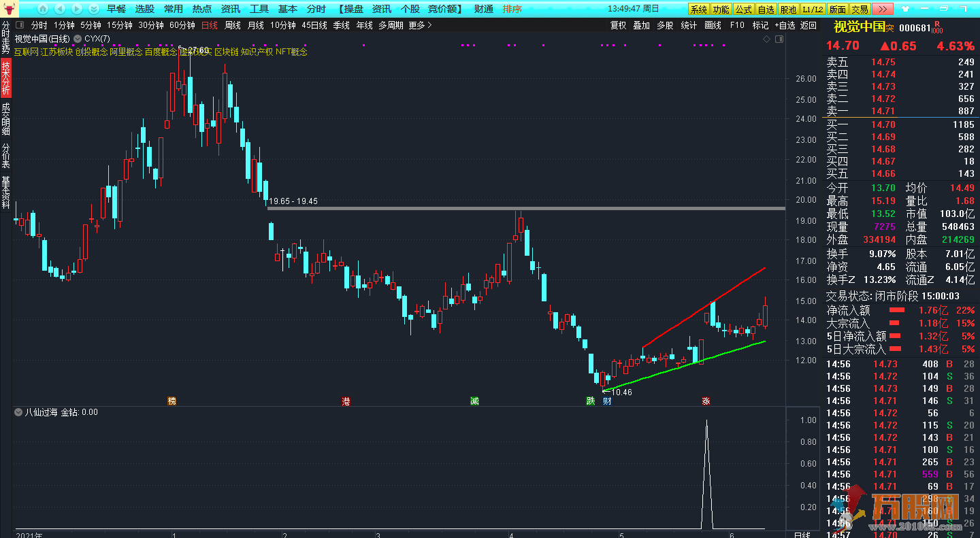Toggle the right panel icon above chart

(779, 39)
